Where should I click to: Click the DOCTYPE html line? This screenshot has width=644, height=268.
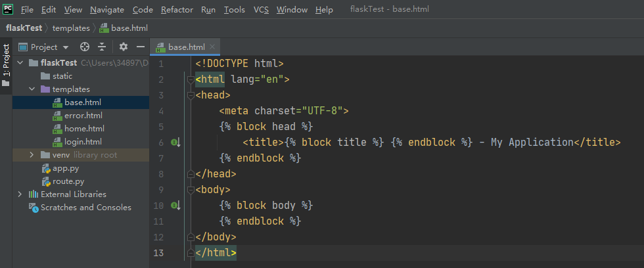[x=240, y=64]
